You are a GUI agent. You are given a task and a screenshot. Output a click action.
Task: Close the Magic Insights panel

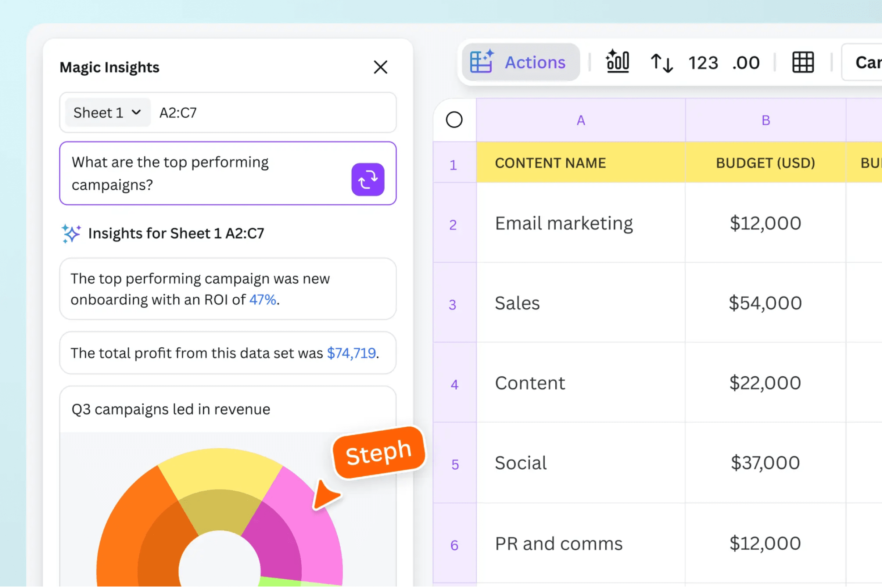(381, 68)
